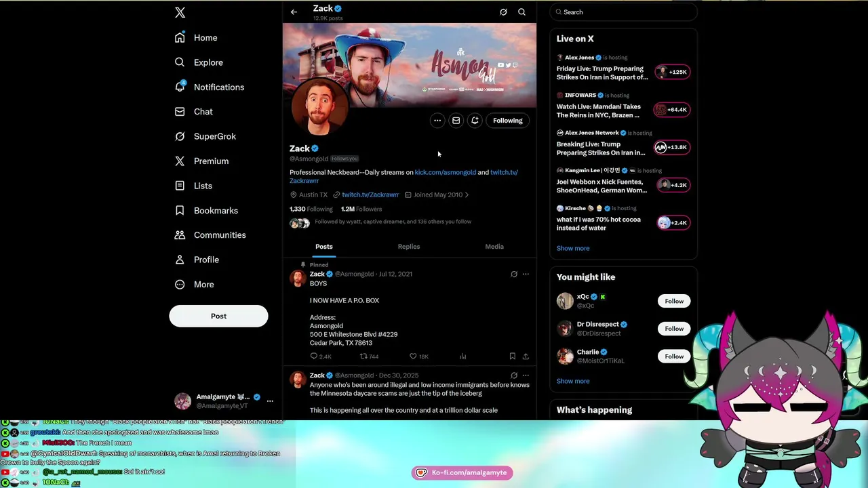Open the three-dot profile options menu
Screen dimensions: 868x488
437,121
